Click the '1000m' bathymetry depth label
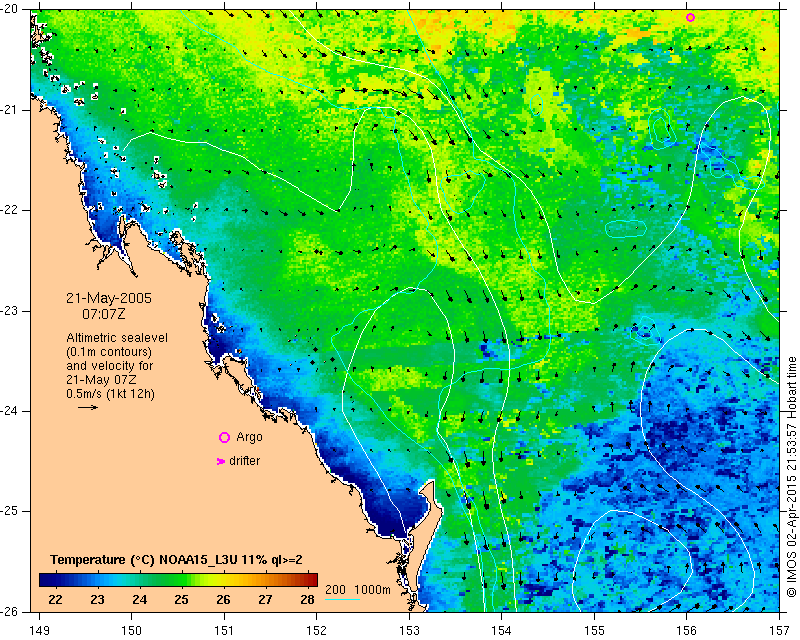This screenshot has width=800, height=640. [372, 589]
